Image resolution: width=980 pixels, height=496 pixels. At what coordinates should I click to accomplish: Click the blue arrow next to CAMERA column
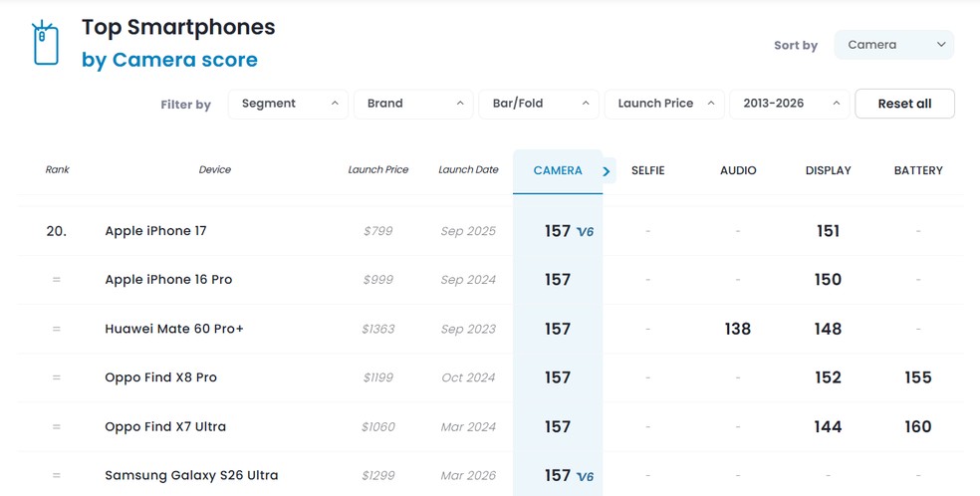pos(607,171)
